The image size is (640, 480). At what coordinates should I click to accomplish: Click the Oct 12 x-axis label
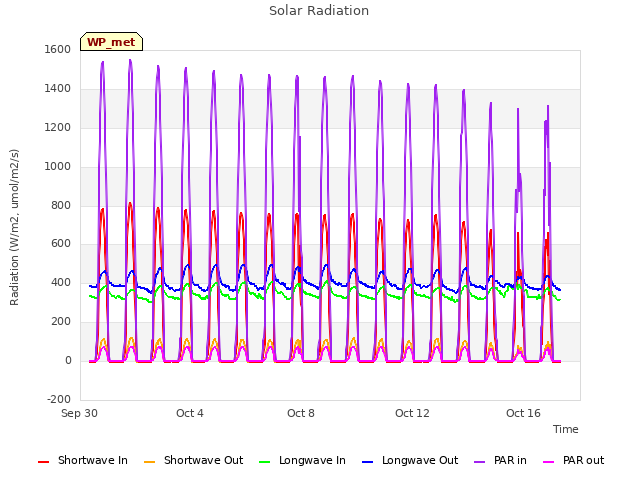pos(412,413)
